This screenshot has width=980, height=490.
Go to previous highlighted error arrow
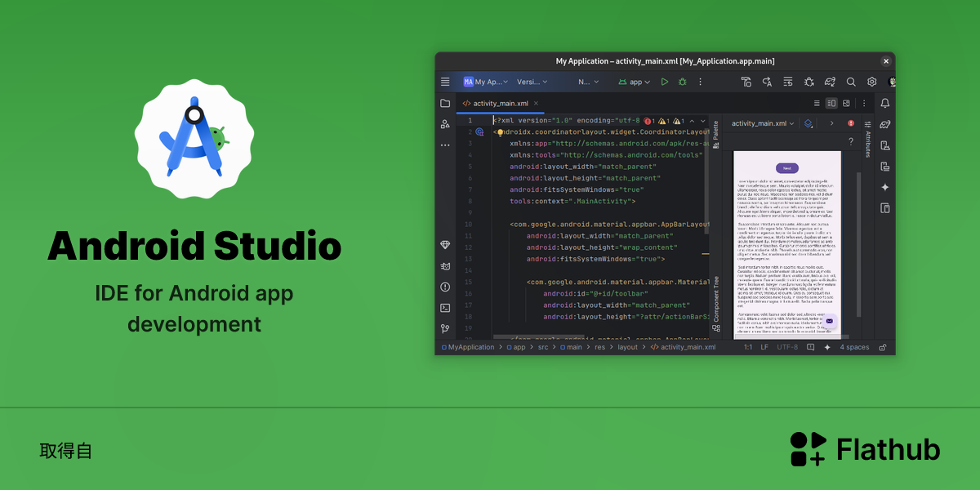click(691, 120)
